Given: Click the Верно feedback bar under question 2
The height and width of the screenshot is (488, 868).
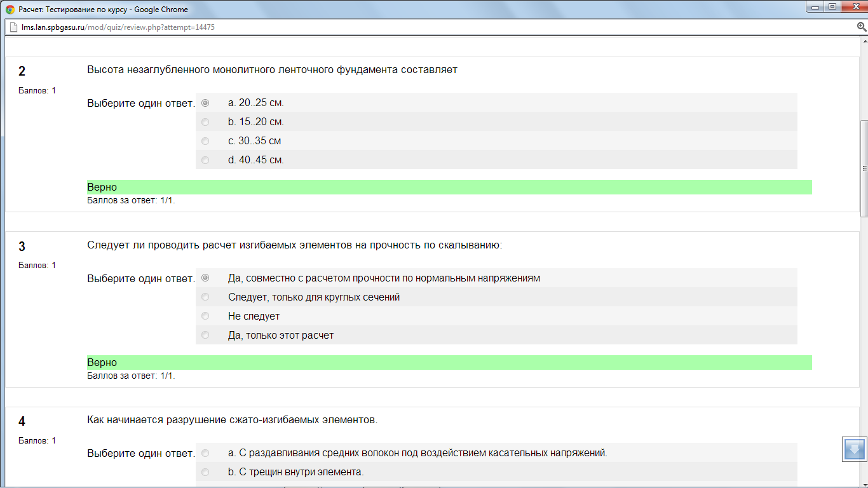Looking at the screenshot, I should [x=449, y=187].
